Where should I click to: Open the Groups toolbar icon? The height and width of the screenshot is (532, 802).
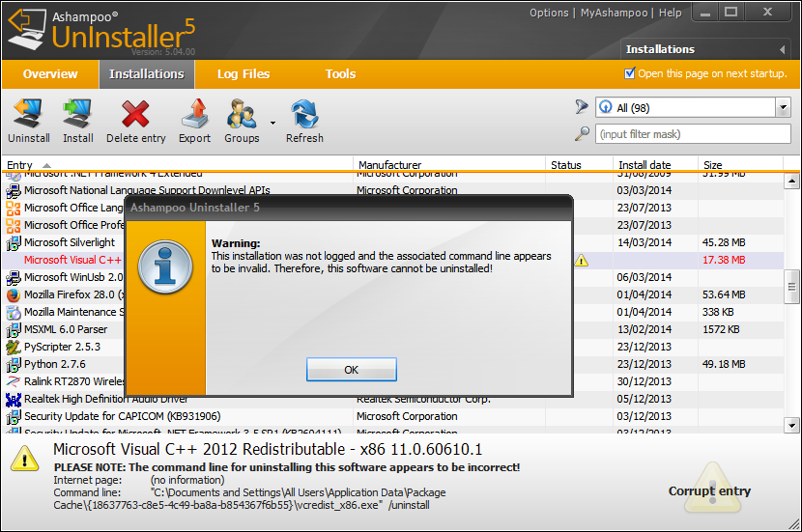tap(242, 114)
